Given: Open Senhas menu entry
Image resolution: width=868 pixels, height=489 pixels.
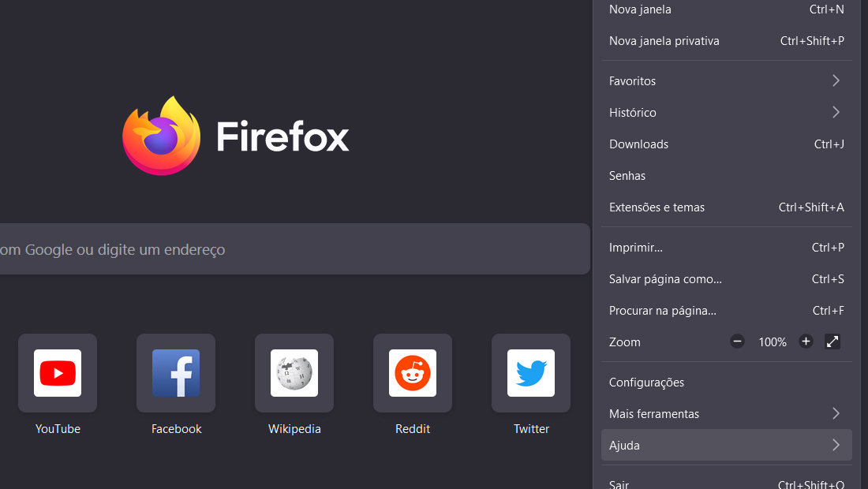Looking at the screenshot, I should coord(726,176).
